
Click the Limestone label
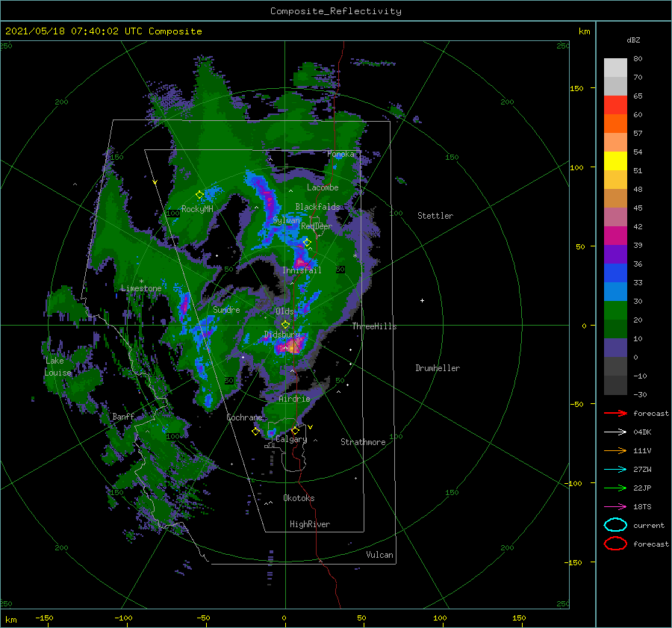(x=141, y=288)
